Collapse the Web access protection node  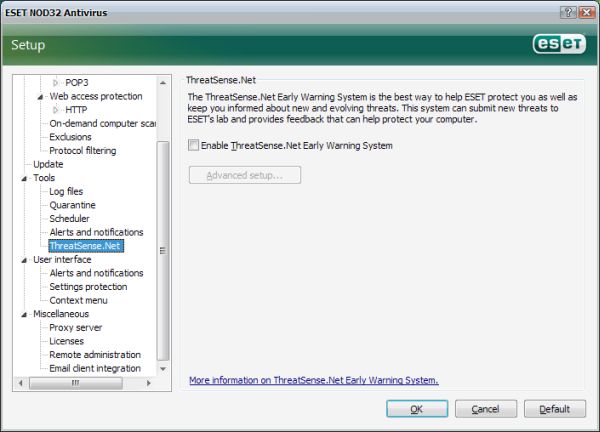40,96
